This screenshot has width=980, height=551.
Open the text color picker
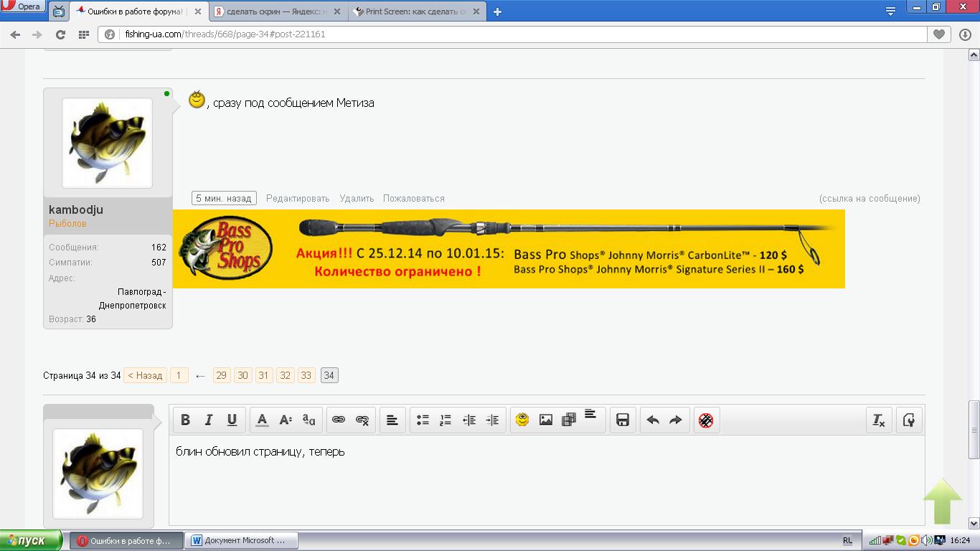263,420
